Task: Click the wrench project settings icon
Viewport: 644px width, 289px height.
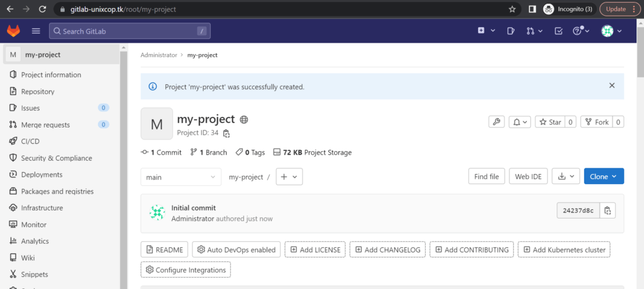Action: (x=497, y=122)
